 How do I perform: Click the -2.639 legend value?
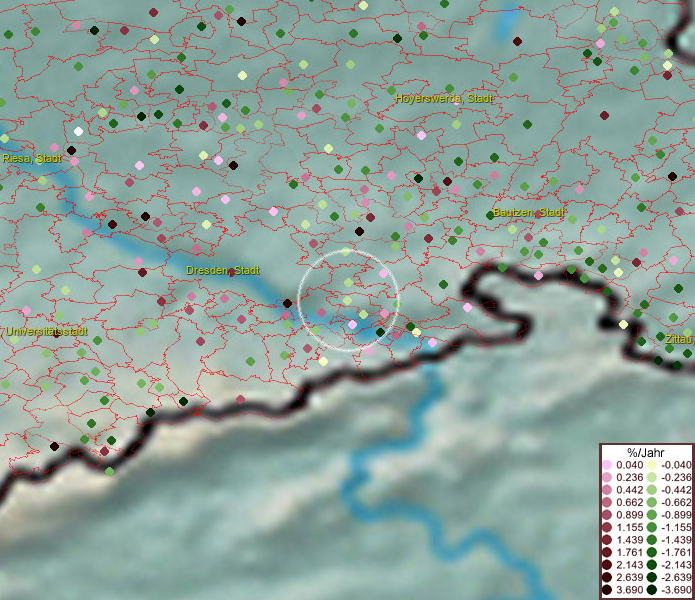pos(676,577)
